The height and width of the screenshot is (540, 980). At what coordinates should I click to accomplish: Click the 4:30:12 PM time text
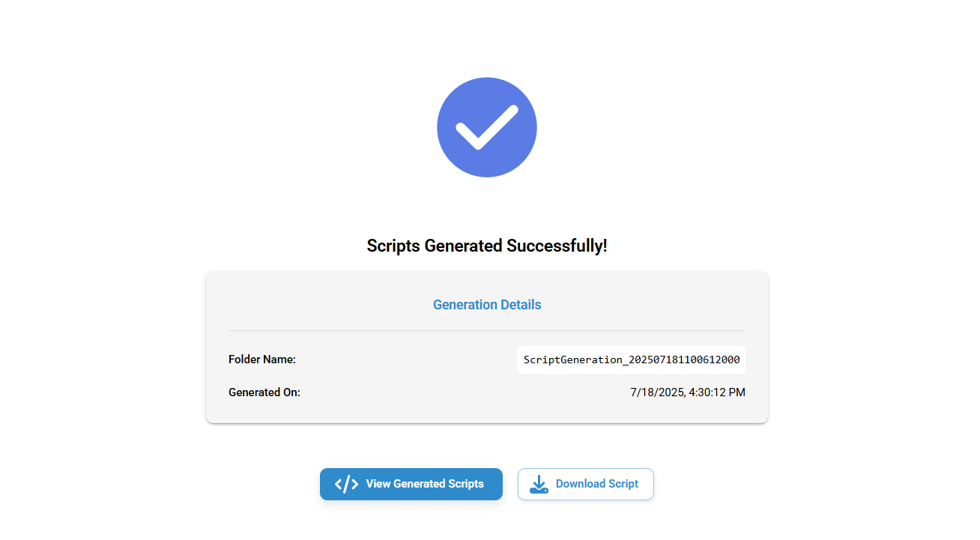click(x=717, y=392)
